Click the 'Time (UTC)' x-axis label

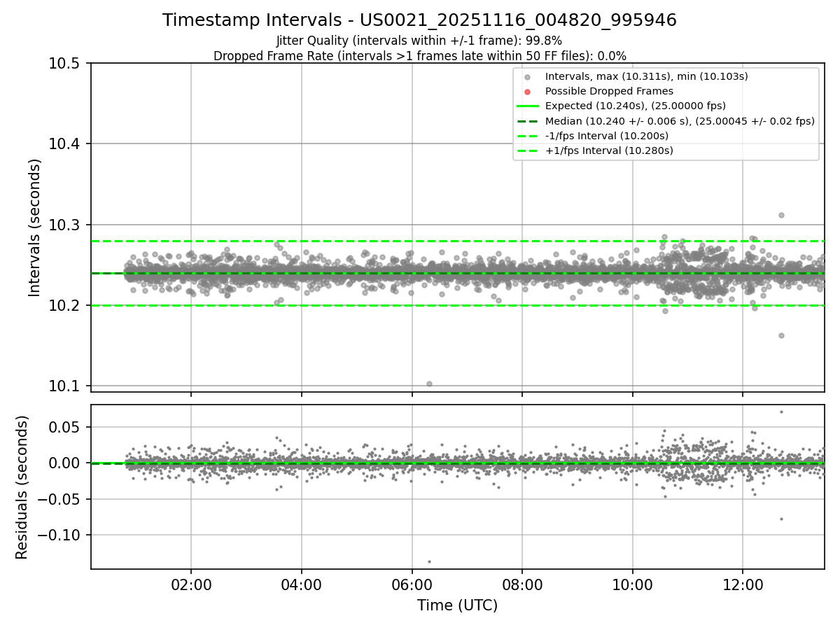(x=457, y=605)
